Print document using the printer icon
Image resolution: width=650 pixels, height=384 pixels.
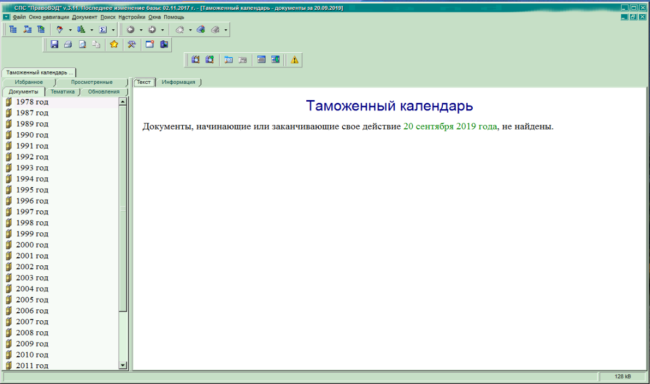click(x=68, y=44)
